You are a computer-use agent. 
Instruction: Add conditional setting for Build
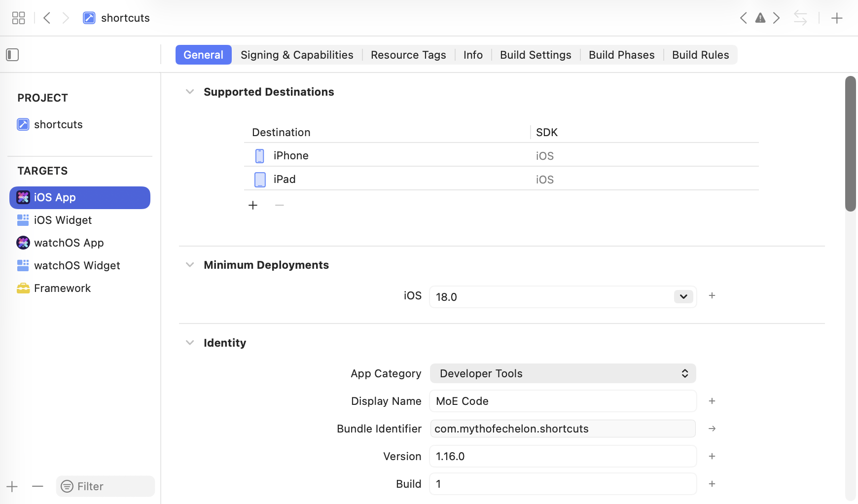click(712, 484)
